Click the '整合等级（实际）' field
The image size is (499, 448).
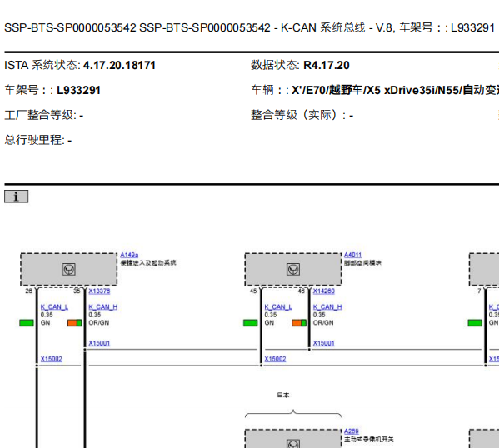tap(302, 115)
